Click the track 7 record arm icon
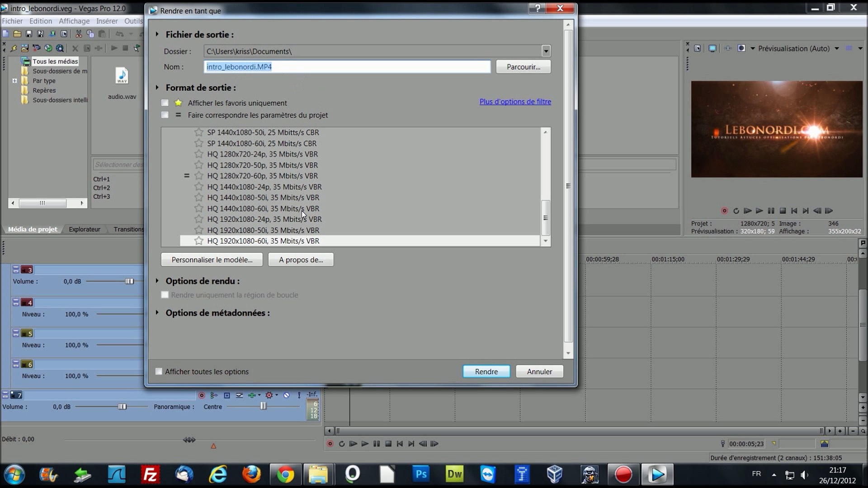868x488 pixels. point(202,395)
